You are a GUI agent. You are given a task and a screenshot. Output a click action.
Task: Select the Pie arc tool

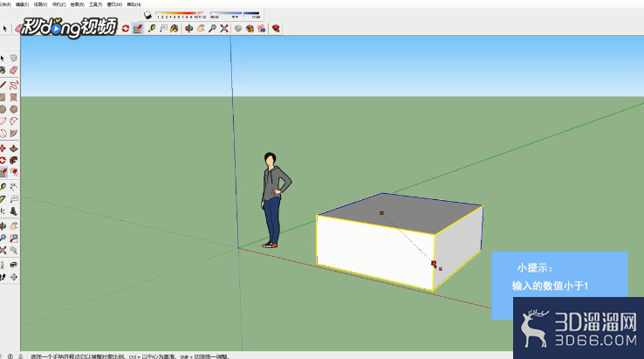(x=14, y=134)
